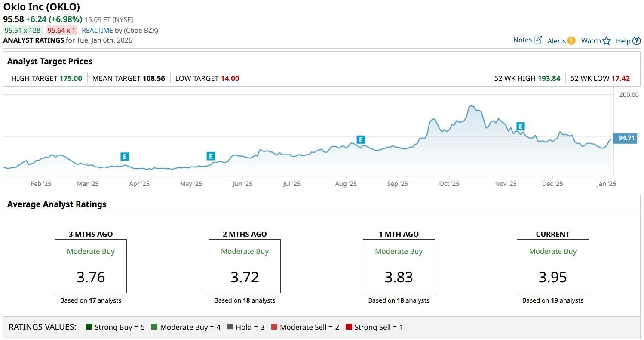The width and height of the screenshot is (644, 340).
Task: Open the Alerts warning icon
Action: tap(571, 41)
